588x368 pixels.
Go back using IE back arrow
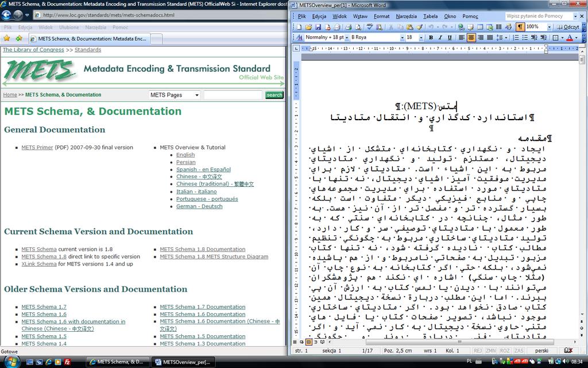[6, 15]
